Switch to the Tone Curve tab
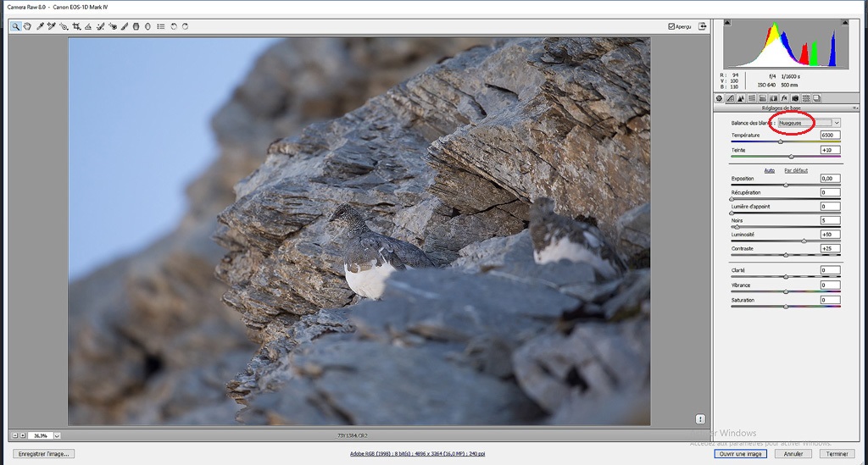 (x=730, y=98)
